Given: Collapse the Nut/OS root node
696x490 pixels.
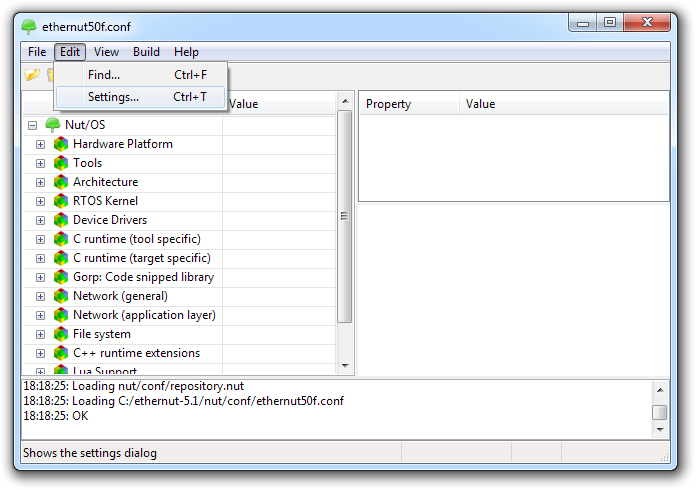Looking at the screenshot, I should coord(32,125).
